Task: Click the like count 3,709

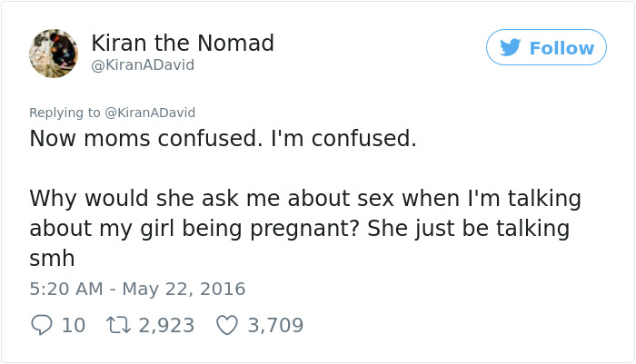Action: (x=275, y=325)
